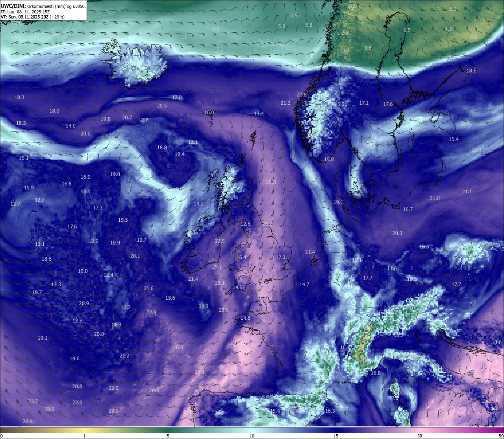Click the color scale tick label 15
Screen dimensions: 504x439
(336, 436)
